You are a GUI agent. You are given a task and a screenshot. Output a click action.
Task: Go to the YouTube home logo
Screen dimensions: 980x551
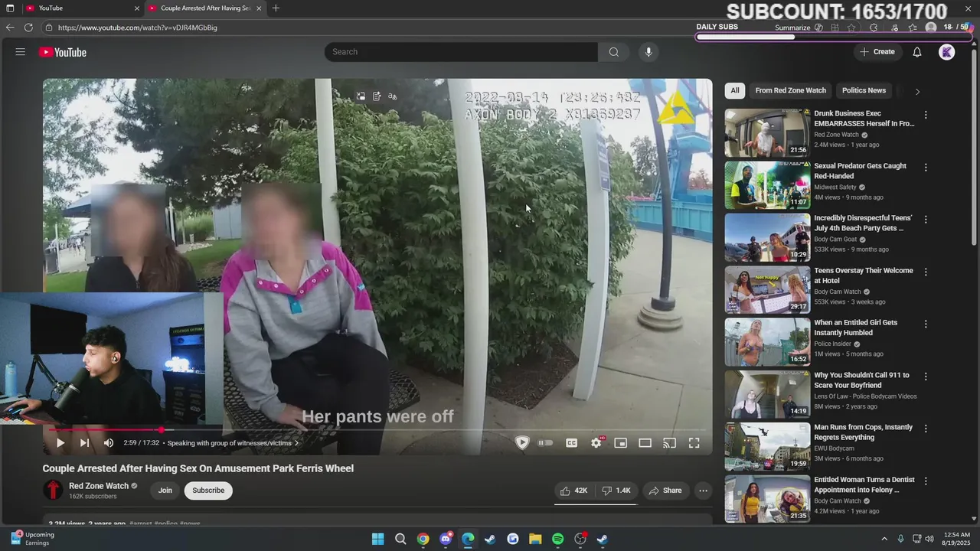(x=63, y=52)
